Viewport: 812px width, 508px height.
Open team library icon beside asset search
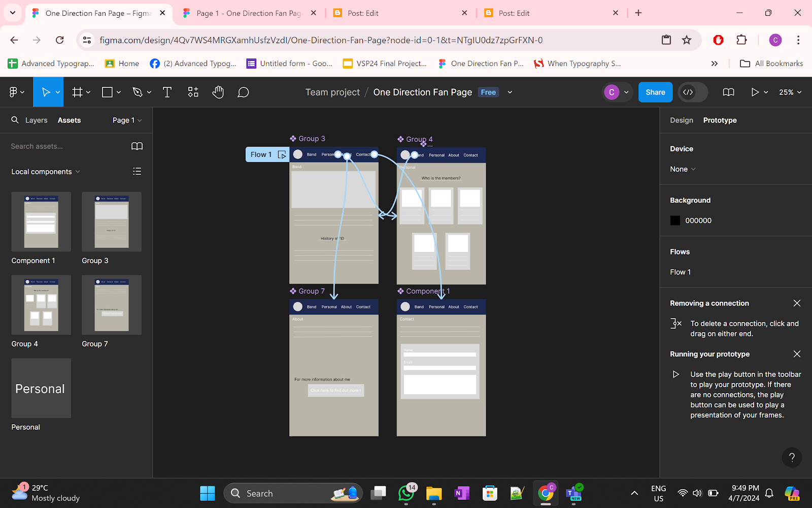[137, 146]
